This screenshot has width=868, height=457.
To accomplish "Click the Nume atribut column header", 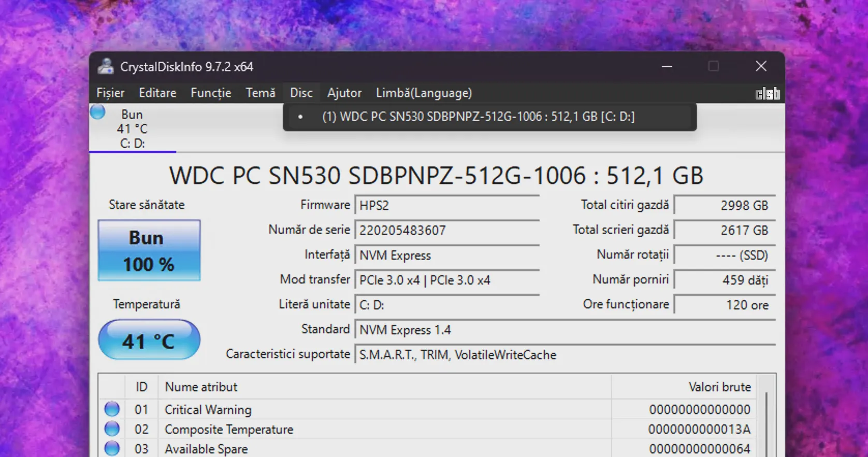I will click(x=385, y=387).
